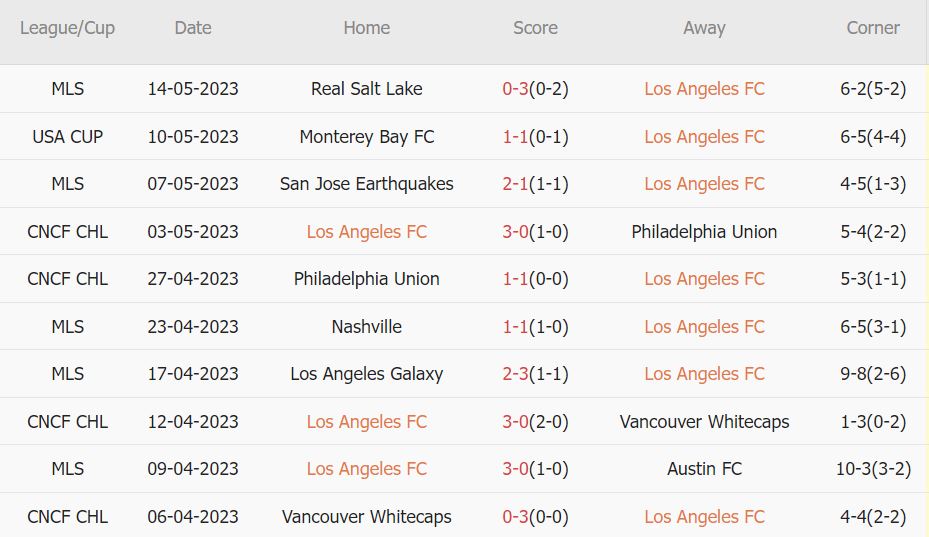Click the Nashville team name
Viewport: 929px width, 537px height.
366,327
